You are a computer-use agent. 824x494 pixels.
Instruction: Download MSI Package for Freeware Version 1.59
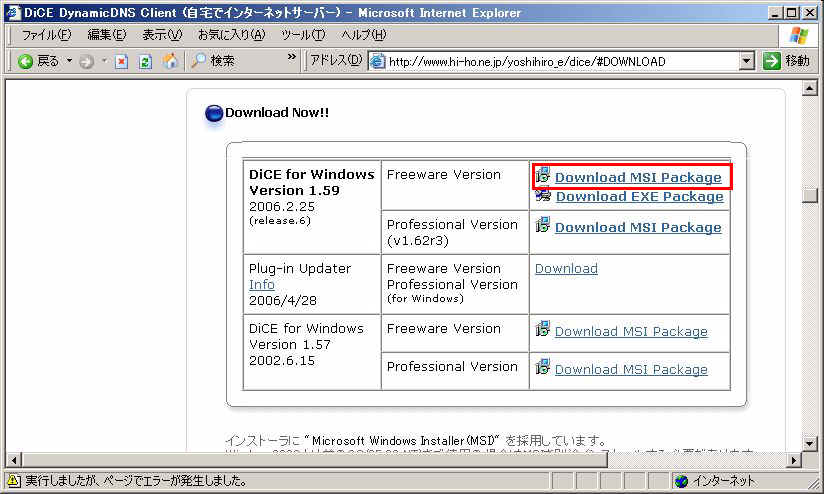(638, 178)
